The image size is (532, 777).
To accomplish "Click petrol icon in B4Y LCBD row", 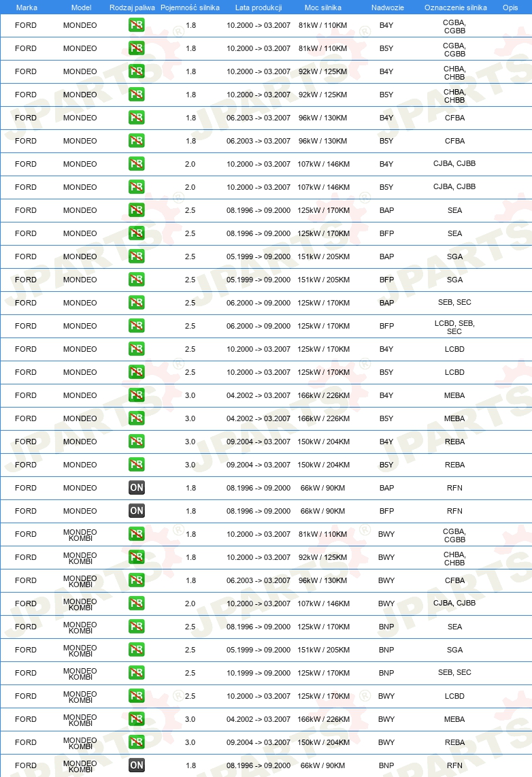I will [136, 349].
